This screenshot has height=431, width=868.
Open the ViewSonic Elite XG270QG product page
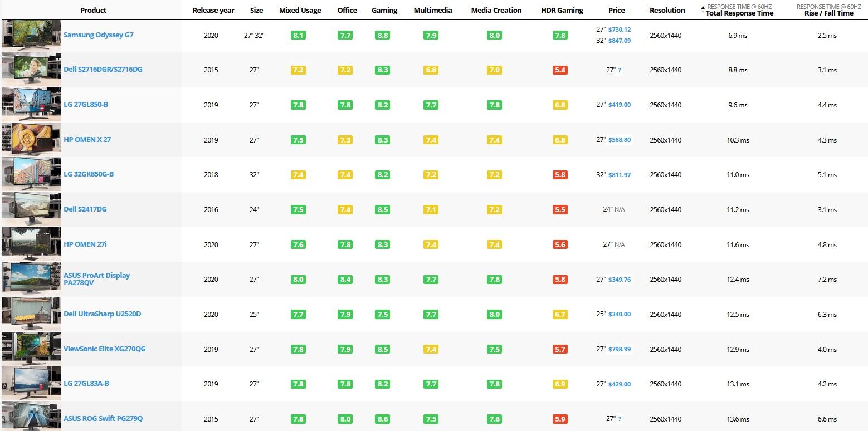click(x=105, y=349)
